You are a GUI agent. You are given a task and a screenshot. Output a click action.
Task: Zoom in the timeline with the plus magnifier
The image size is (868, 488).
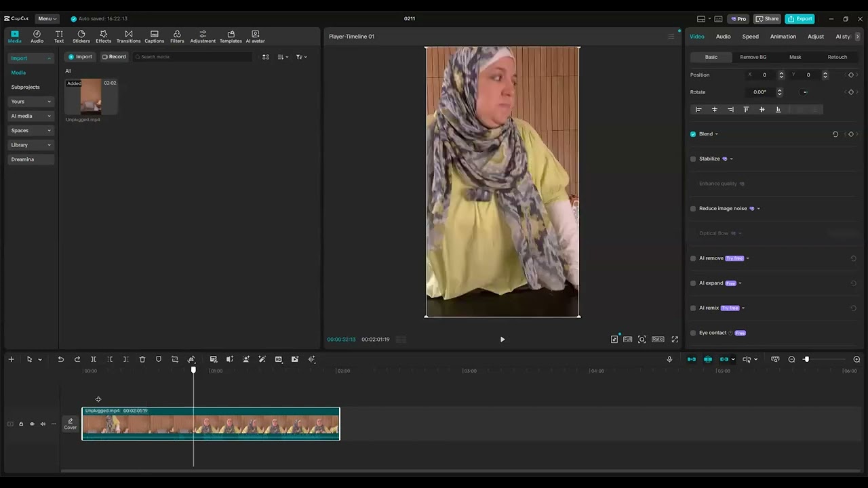[x=856, y=359]
